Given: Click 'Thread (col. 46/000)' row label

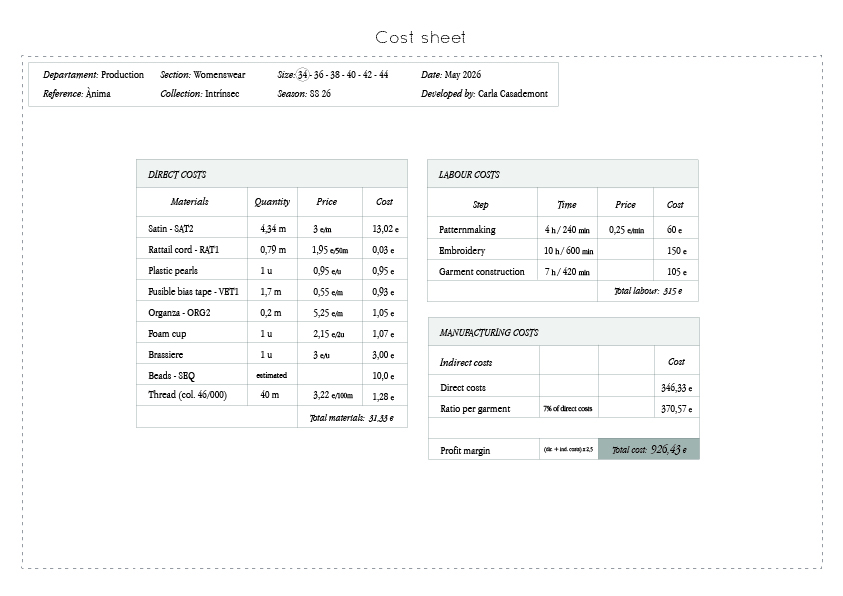Looking at the screenshot, I should [x=187, y=394].
